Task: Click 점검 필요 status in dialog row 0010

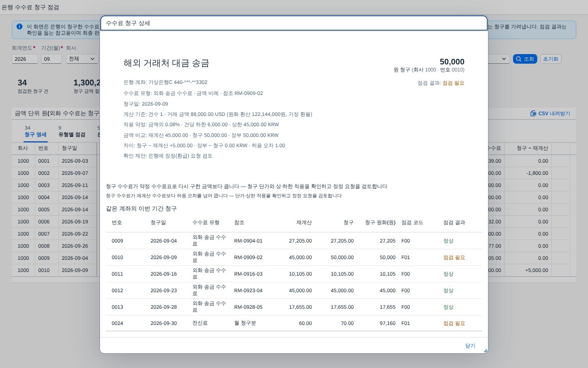Action: (454, 257)
